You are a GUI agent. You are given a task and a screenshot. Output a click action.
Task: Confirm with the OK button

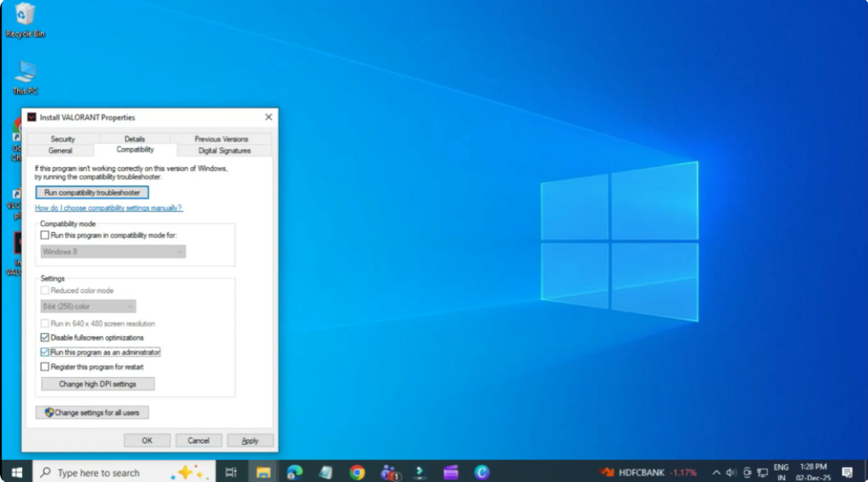pos(147,440)
